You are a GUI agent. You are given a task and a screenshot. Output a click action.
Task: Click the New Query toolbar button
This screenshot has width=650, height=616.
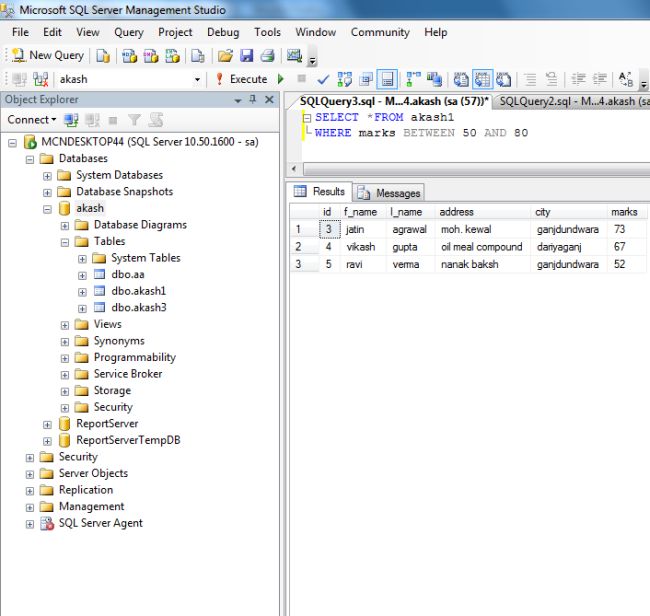coord(46,55)
